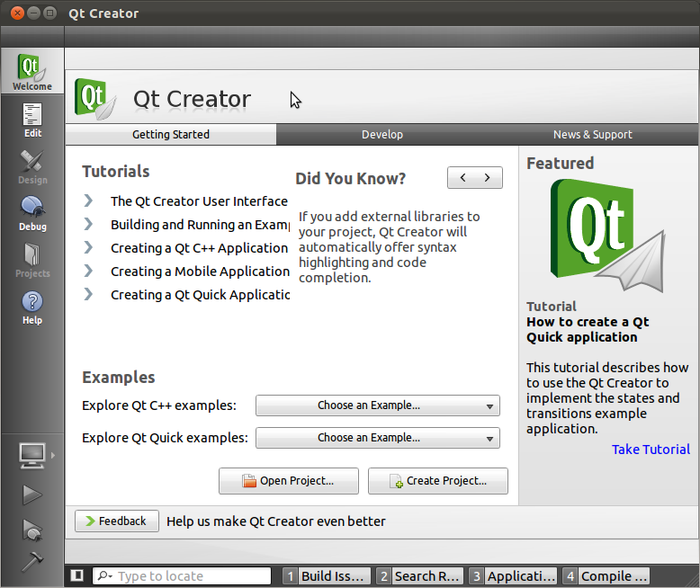The image size is (700, 588).
Task: Build project with the hammer icon
Action: click(x=32, y=561)
